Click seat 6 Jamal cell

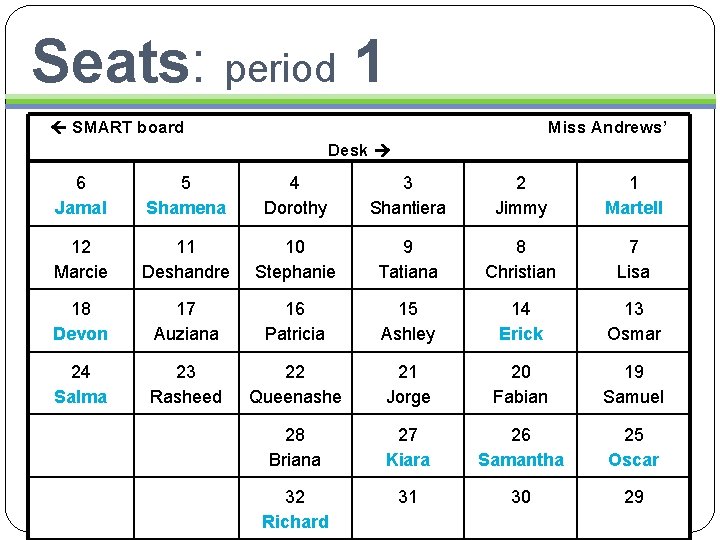(80, 195)
